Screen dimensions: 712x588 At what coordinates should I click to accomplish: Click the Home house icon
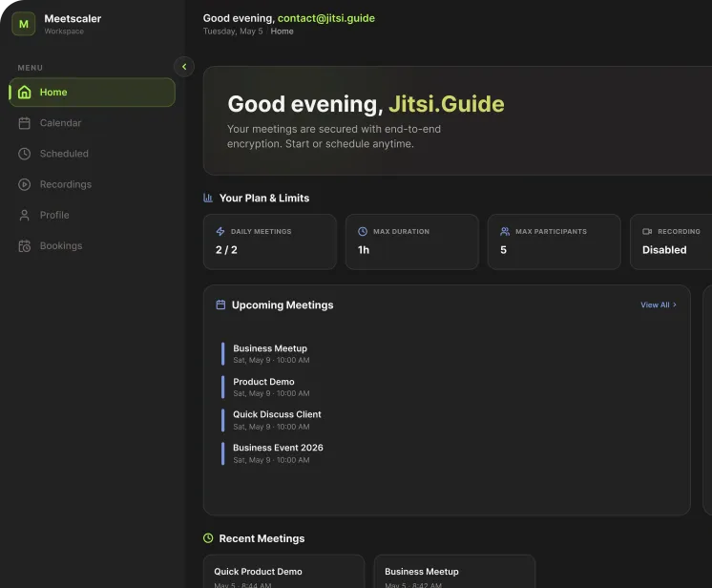pos(25,93)
